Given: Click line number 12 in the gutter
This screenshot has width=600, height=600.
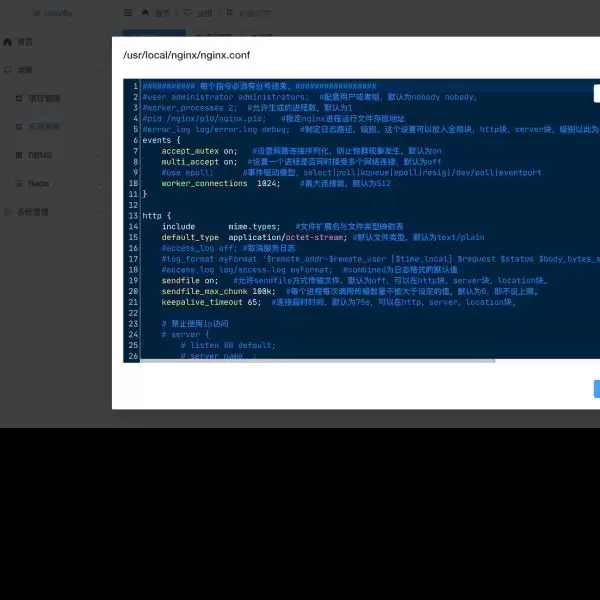Looking at the screenshot, I should pyautogui.click(x=133, y=205).
